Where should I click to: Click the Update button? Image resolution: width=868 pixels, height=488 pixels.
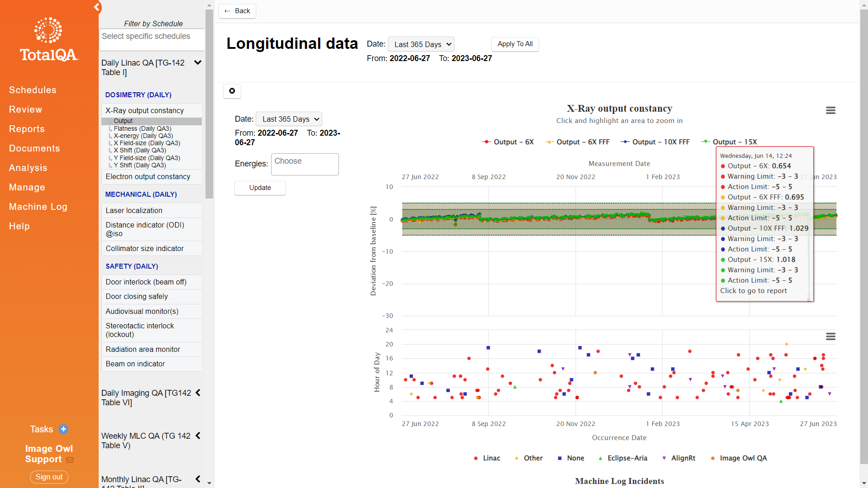(x=260, y=188)
